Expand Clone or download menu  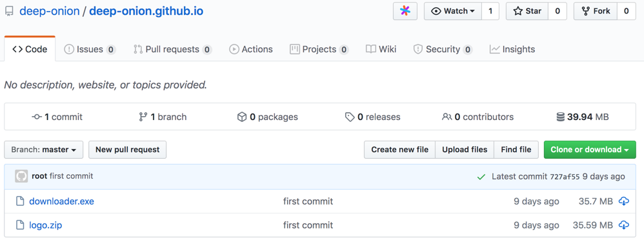(590, 150)
